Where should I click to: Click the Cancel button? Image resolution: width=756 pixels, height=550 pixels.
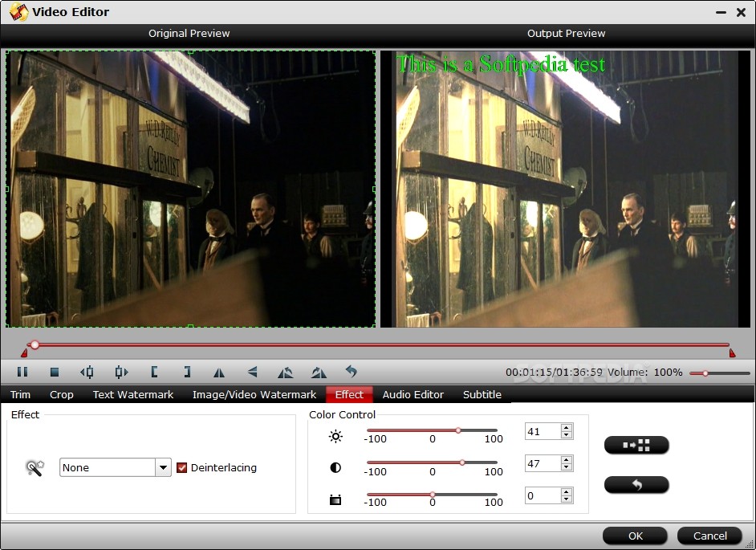[x=709, y=536]
